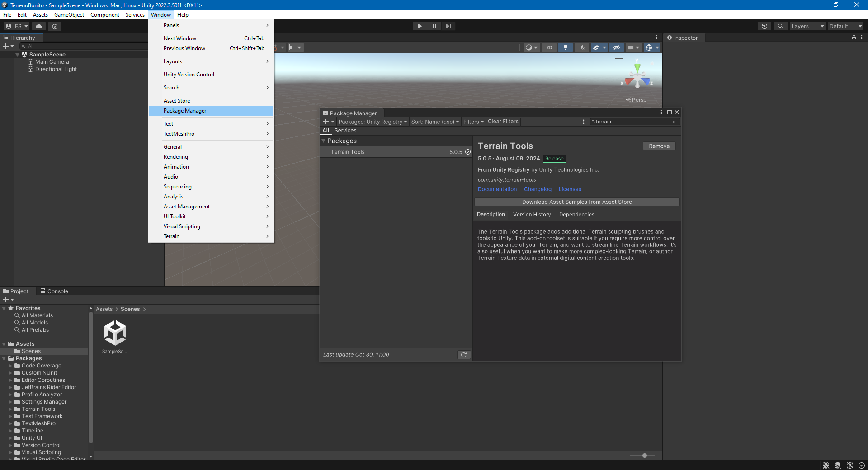The height and width of the screenshot is (470, 868).
Task: Click auto-generate lighting status icon
Action: point(850,465)
